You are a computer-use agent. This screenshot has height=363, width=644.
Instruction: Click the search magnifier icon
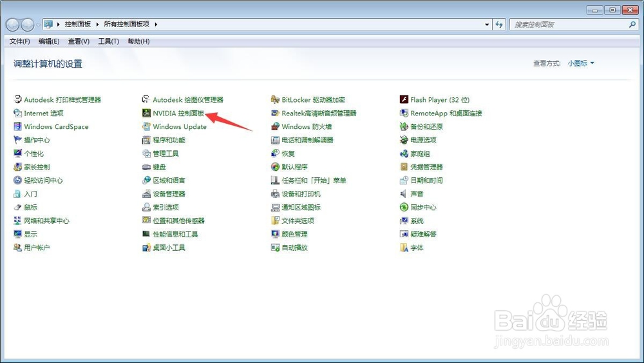click(x=632, y=25)
